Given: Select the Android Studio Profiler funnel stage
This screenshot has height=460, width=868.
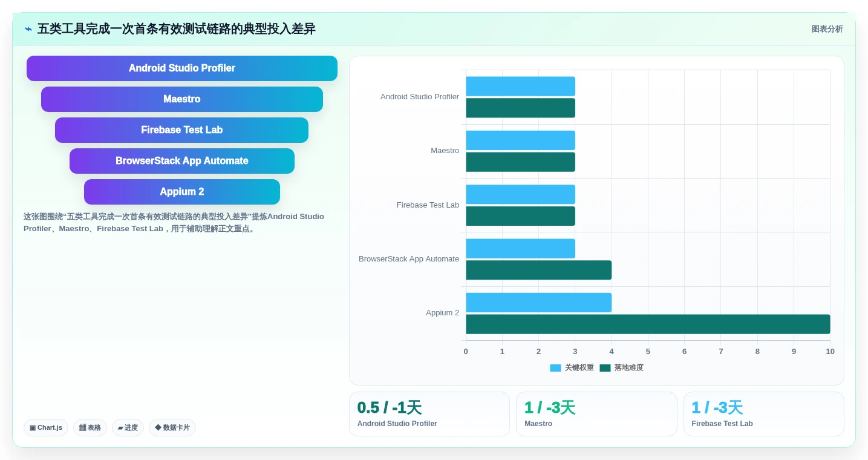Looking at the screenshot, I should coord(182,68).
